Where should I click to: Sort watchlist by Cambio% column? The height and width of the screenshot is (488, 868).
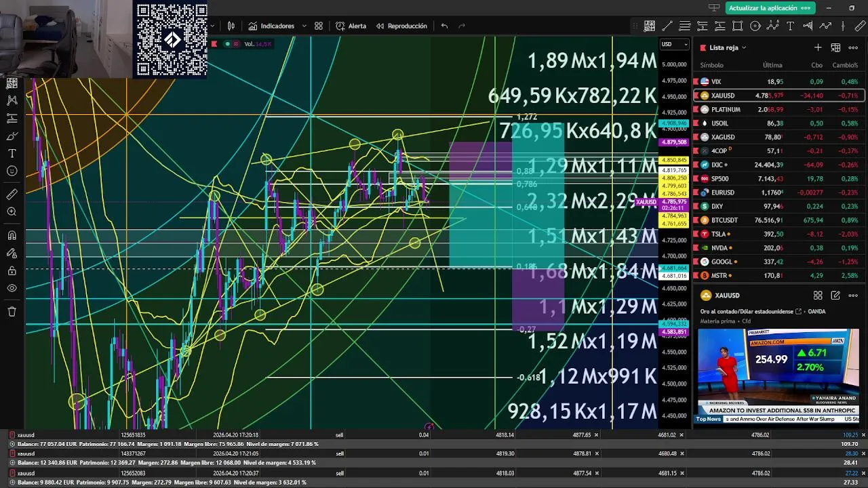[845, 65]
